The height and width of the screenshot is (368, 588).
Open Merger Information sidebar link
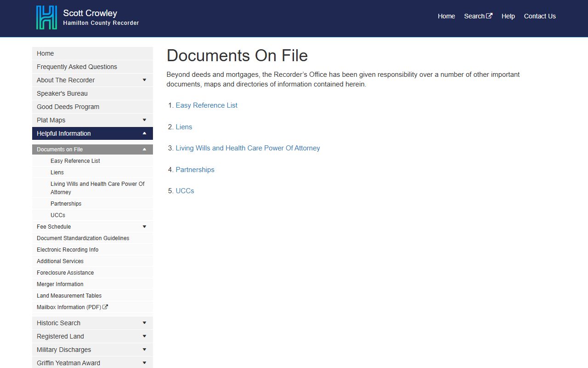point(92,284)
